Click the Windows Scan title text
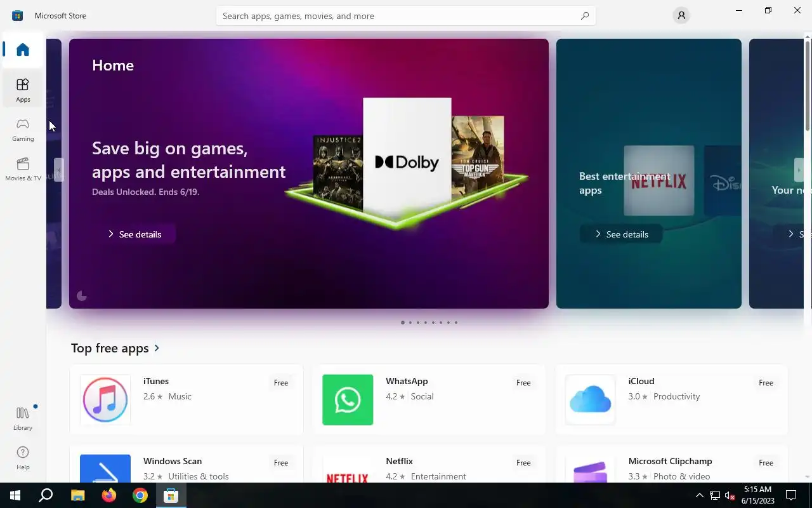 (173, 461)
